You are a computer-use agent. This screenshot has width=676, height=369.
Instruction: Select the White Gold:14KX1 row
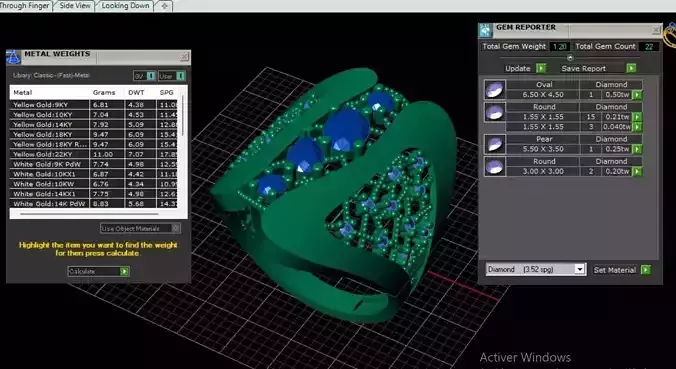(94, 194)
